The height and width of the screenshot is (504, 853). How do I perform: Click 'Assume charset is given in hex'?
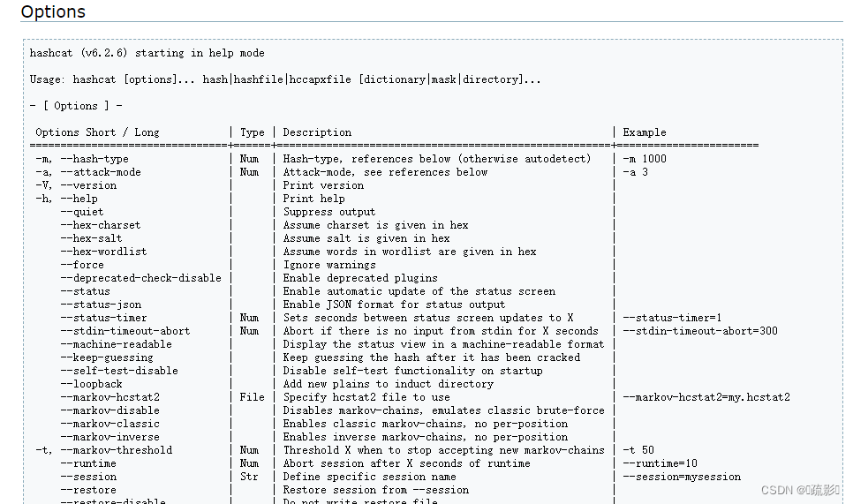pyautogui.click(x=375, y=225)
